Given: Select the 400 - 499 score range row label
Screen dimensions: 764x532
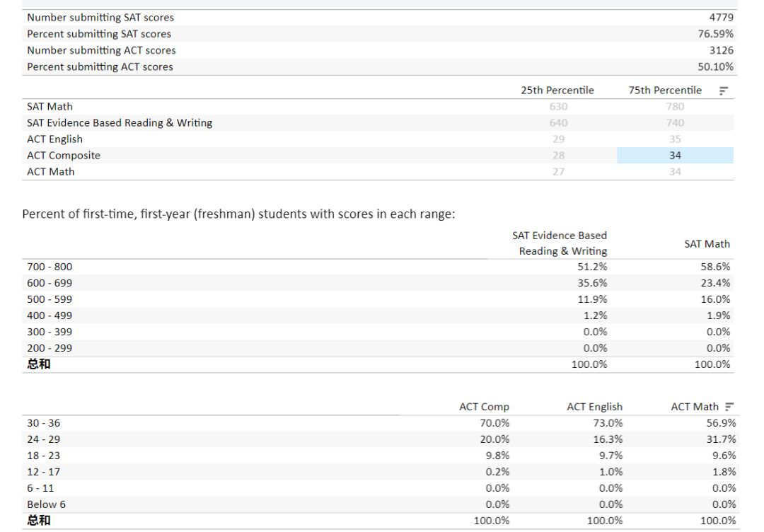Looking at the screenshot, I should [x=50, y=316].
